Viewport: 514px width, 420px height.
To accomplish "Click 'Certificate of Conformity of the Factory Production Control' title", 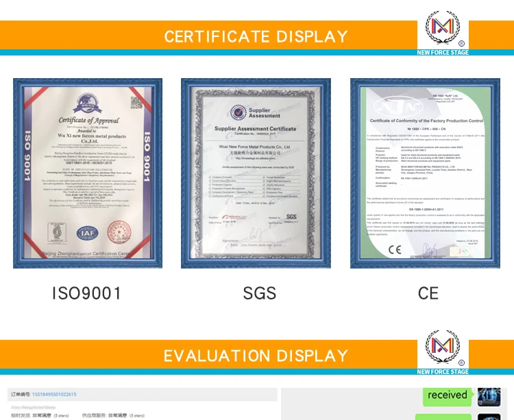I will tap(426, 121).
